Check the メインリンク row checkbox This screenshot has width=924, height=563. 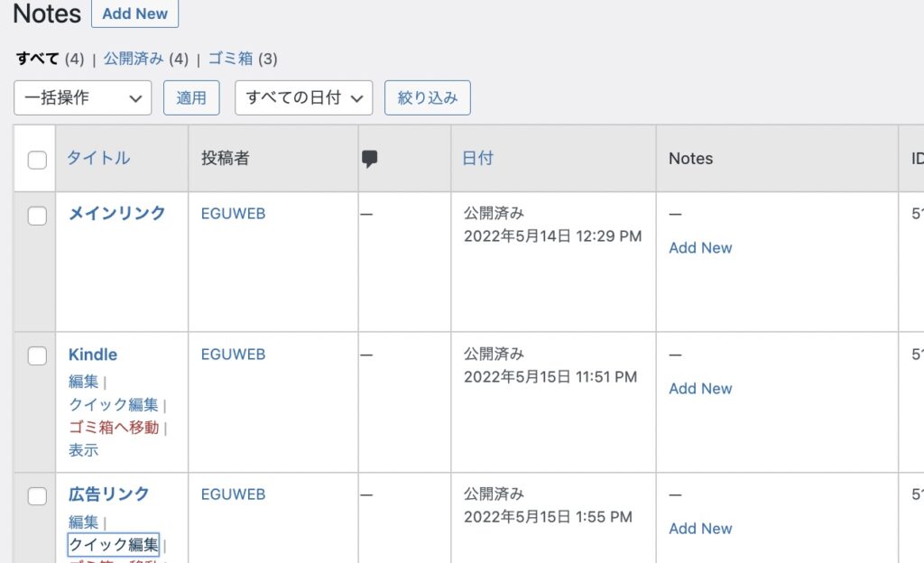click(x=37, y=216)
